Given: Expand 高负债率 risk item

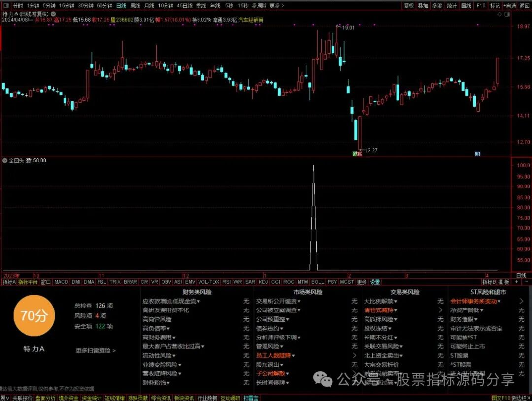Looking at the screenshot, I should tap(156, 328).
